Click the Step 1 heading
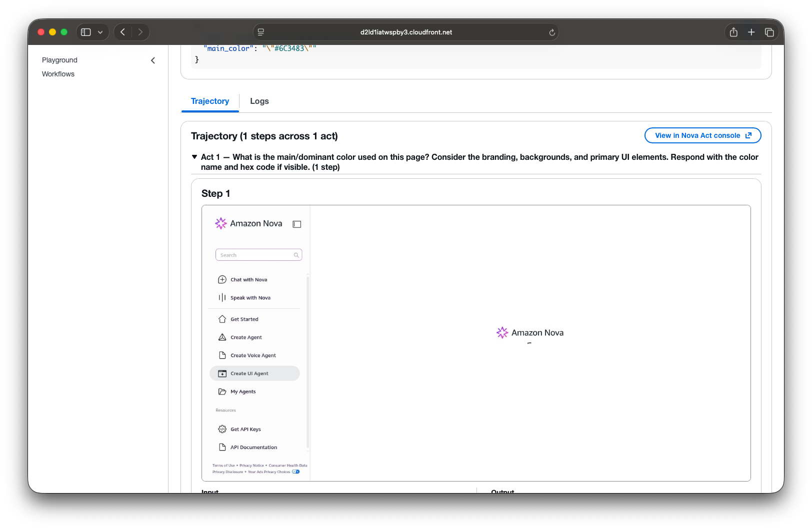 point(215,193)
